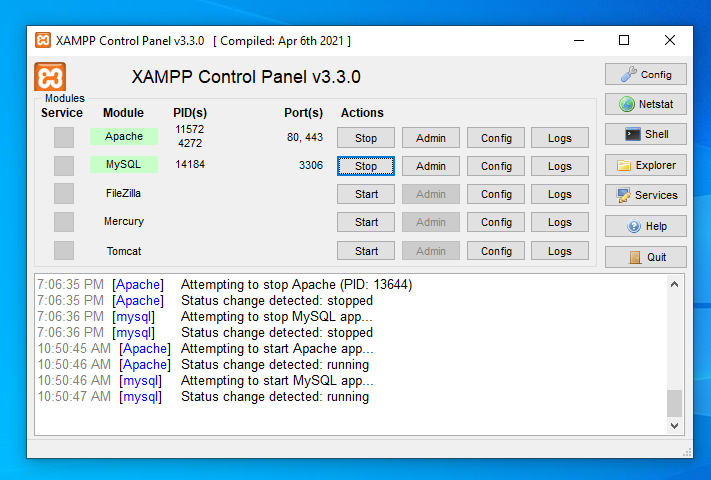This screenshot has width=711, height=480.
Task: Open the Apache Logs menu
Action: (x=560, y=138)
